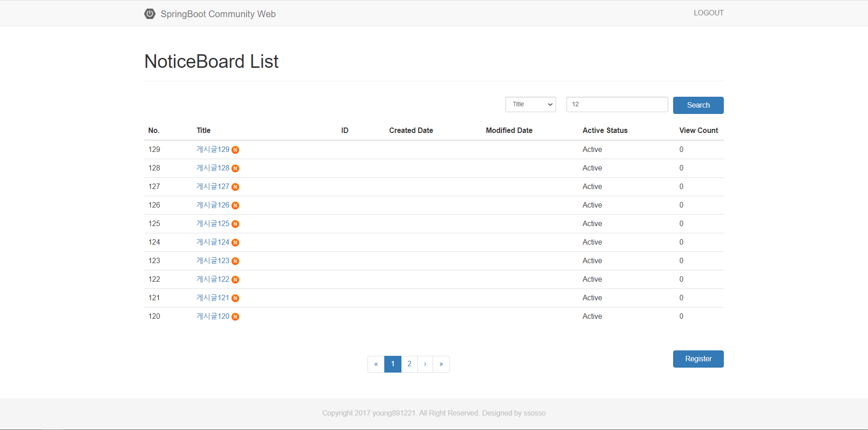The height and width of the screenshot is (430, 868).
Task: Click the new badge beside 게시글129
Action: [x=236, y=150]
